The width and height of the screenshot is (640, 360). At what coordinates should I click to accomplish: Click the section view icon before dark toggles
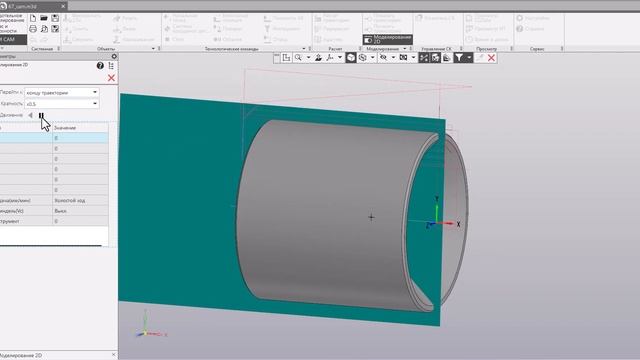click(404, 58)
